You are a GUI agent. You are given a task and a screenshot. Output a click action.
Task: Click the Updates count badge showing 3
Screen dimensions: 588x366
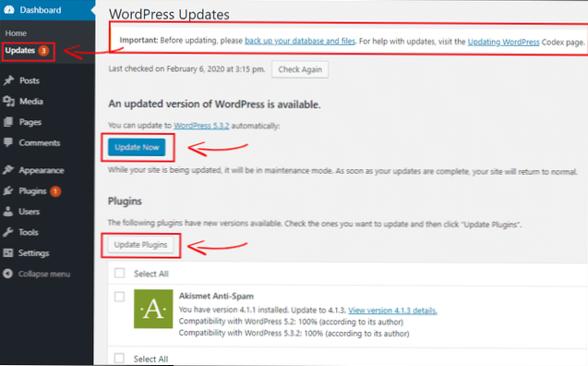coord(43,50)
